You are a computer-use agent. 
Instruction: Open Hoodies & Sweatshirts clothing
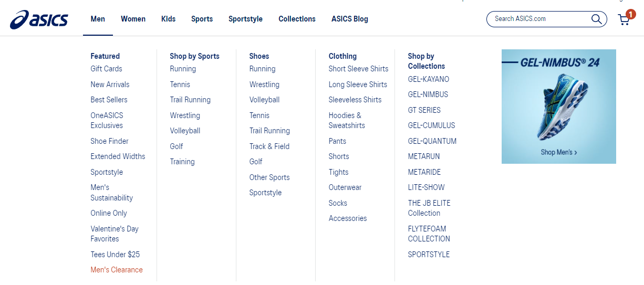point(347,120)
